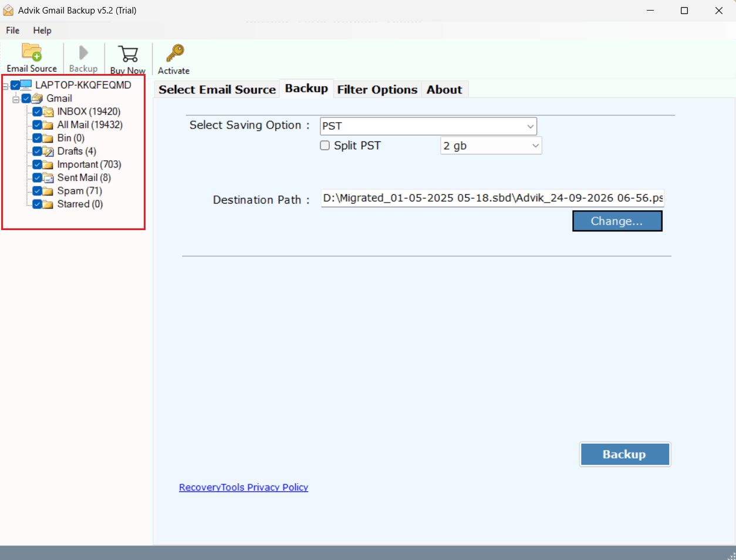Screen dimensions: 736x560
Task: Click the Gmail account folder icon
Action: [37, 99]
